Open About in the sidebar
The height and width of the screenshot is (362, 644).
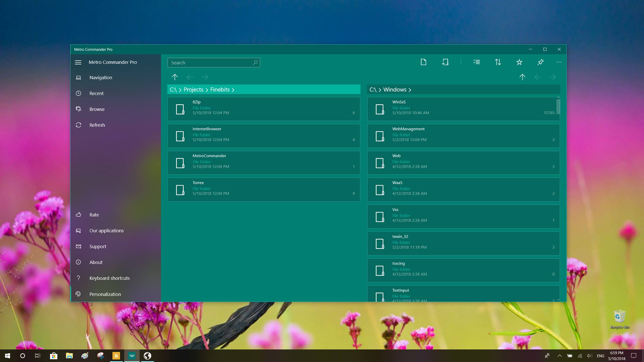click(x=116, y=262)
